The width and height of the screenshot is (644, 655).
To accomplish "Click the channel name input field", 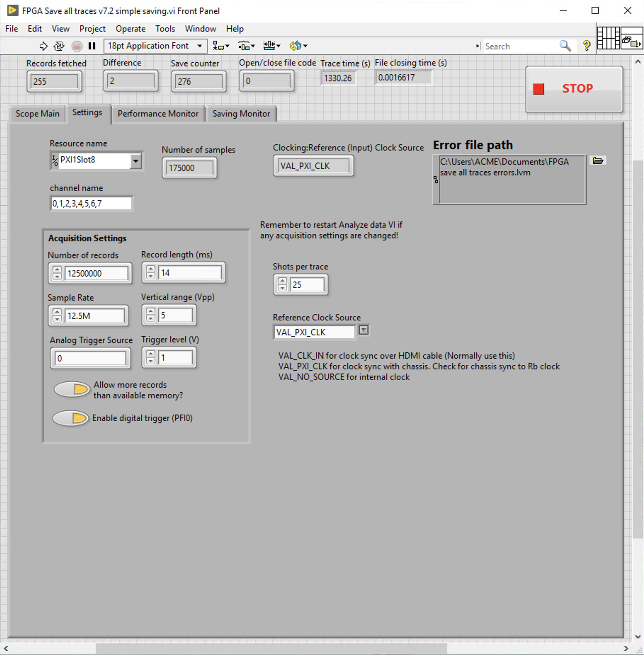I will coord(91,204).
